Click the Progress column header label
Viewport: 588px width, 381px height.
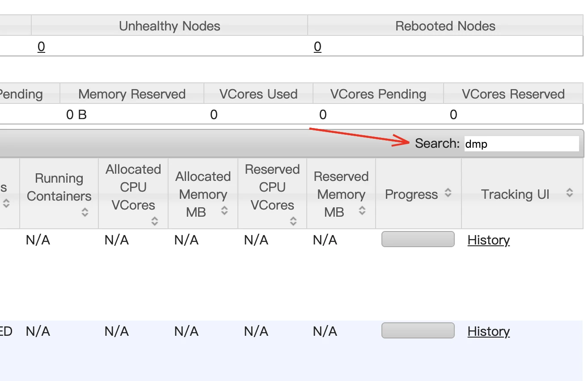pos(411,194)
